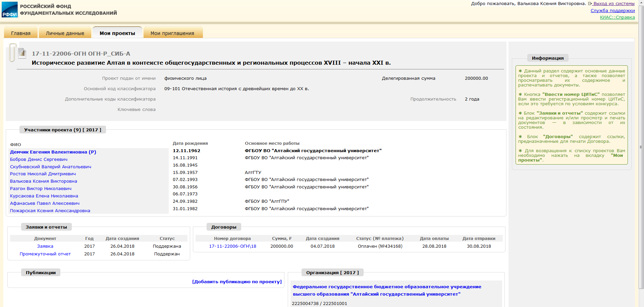644x307 pixels.
Task: Click the Заявки и отчеты section header
Action: tap(46, 227)
